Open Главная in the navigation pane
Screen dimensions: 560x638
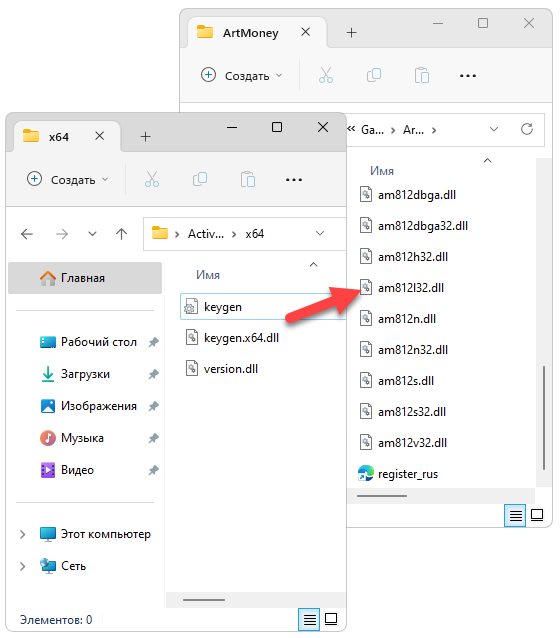click(85, 278)
